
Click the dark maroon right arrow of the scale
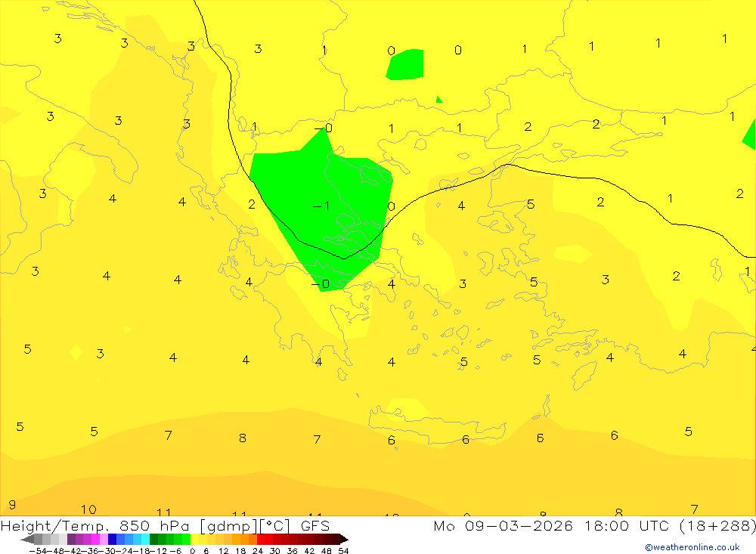[344, 540]
